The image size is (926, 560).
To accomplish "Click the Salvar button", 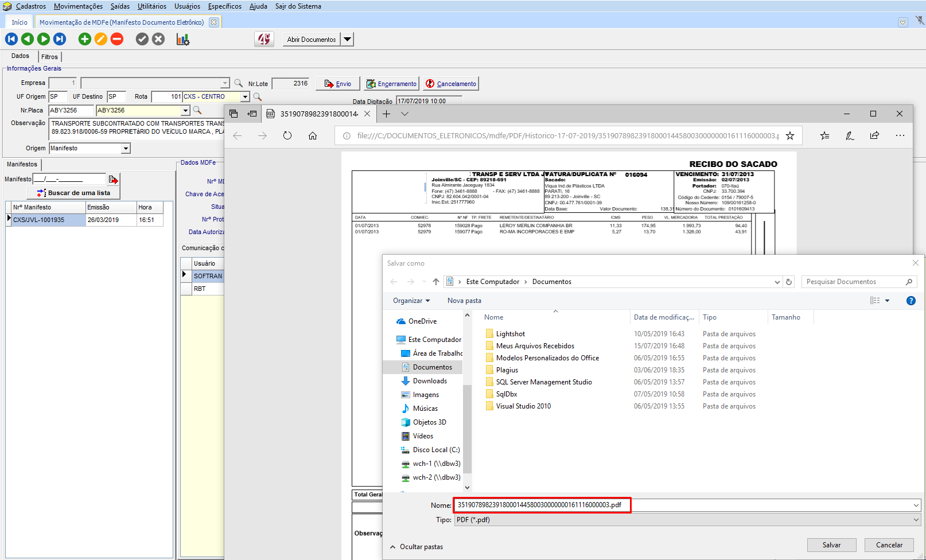I will (831, 545).
